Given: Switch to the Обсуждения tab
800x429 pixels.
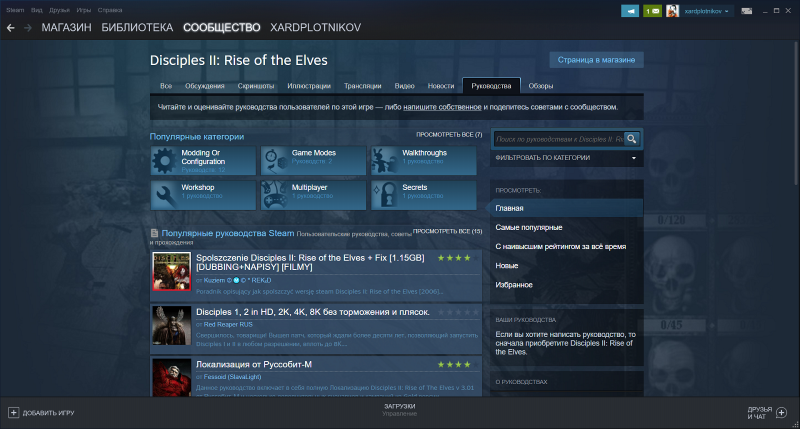Looking at the screenshot, I should pos(205,86).
